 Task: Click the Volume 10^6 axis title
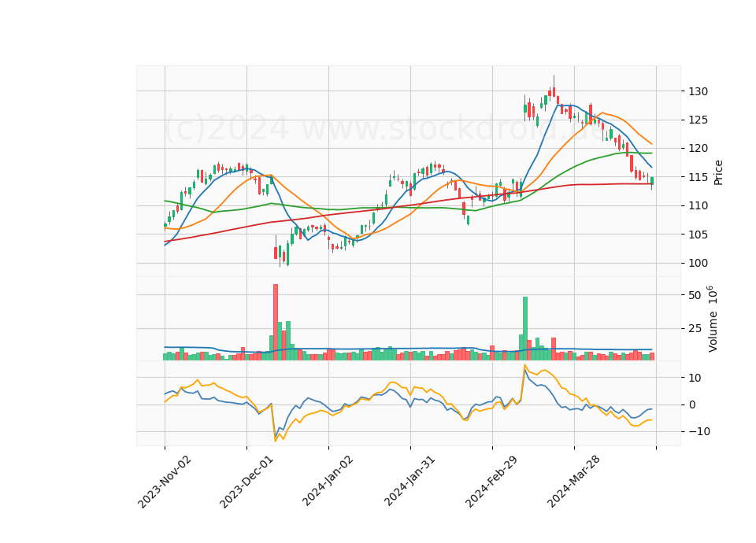[x=713, y=319]
